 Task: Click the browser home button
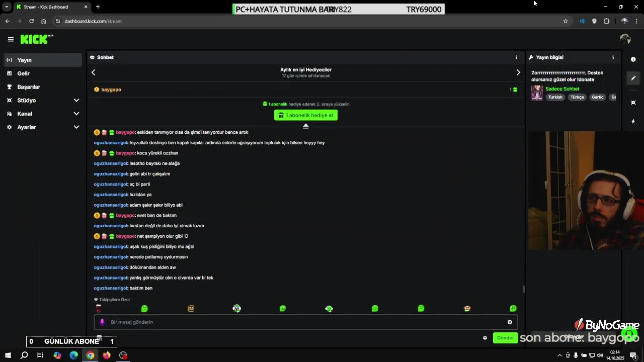pyautogui.click(x=44, y=21)
